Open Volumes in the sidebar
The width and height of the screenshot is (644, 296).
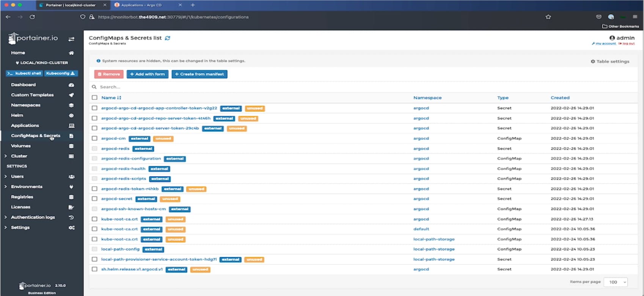[21, 146]
